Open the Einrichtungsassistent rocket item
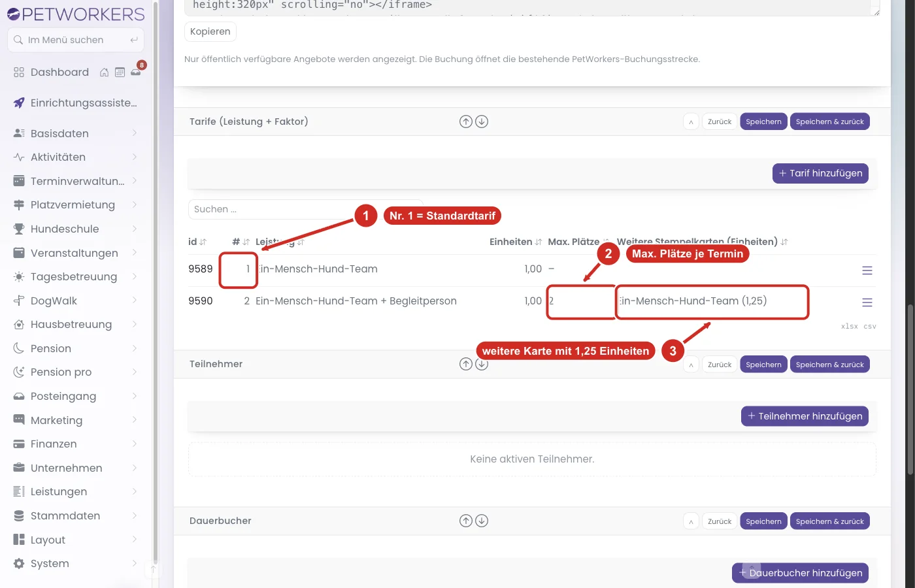The height and width of the screenshot is (588, 915). (75, 103)
